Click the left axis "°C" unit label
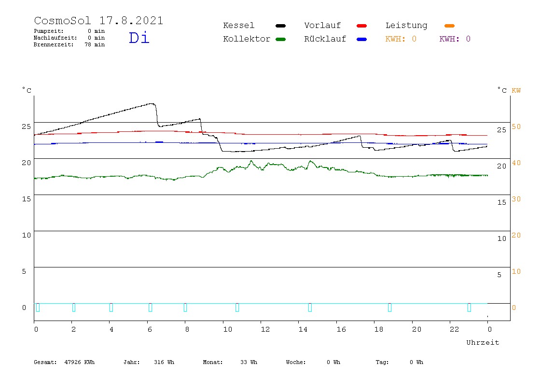The height and width of the screenshot is (392, 554). point(27,90)
